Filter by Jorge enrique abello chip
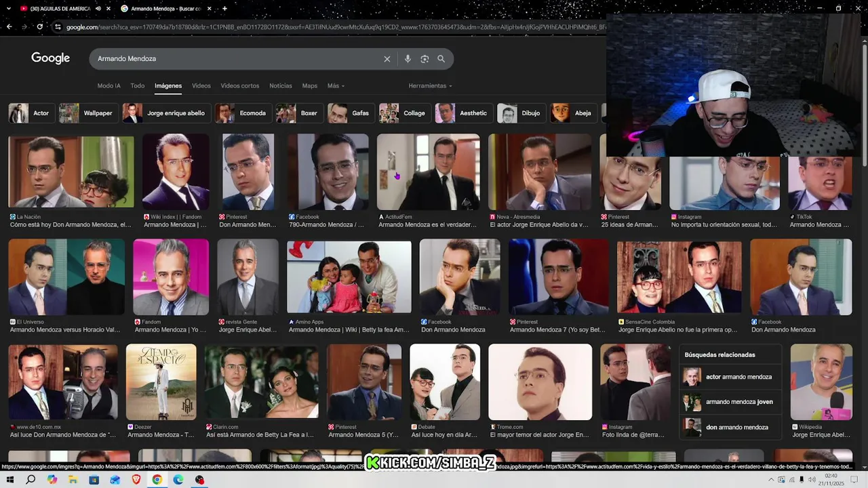The image size is (868, 488). tap(166, 113)
